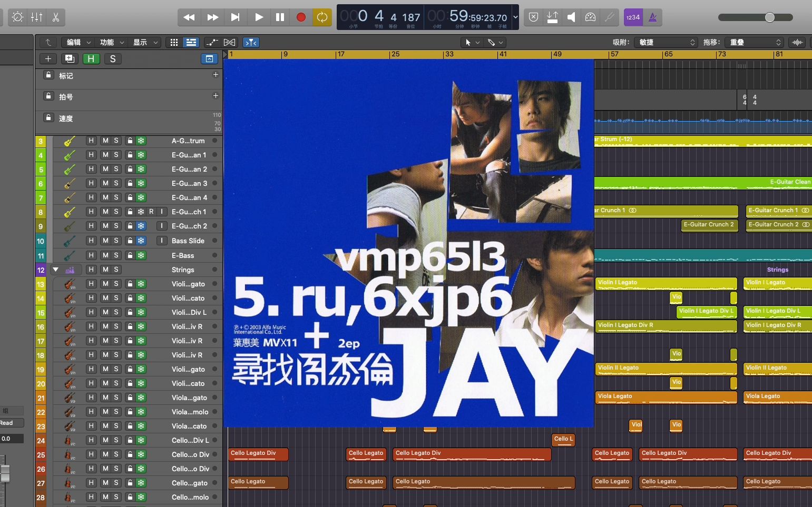
Task: Toggle input monitoring I on Bass Slide track
Action: tap(162, 241)
